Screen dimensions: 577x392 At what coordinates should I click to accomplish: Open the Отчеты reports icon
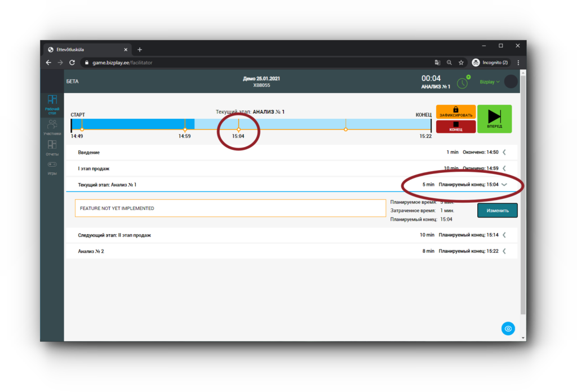52,148
